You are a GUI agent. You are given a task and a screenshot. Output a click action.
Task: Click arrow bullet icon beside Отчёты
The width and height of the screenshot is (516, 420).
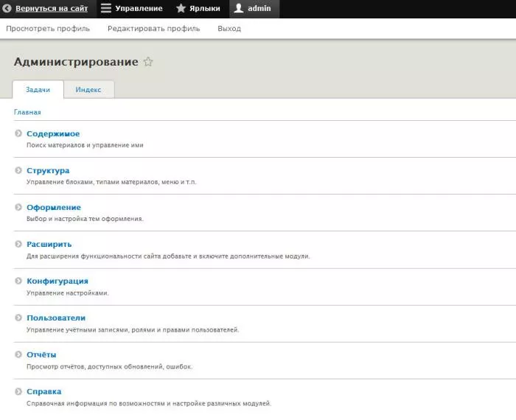(18, 354)
